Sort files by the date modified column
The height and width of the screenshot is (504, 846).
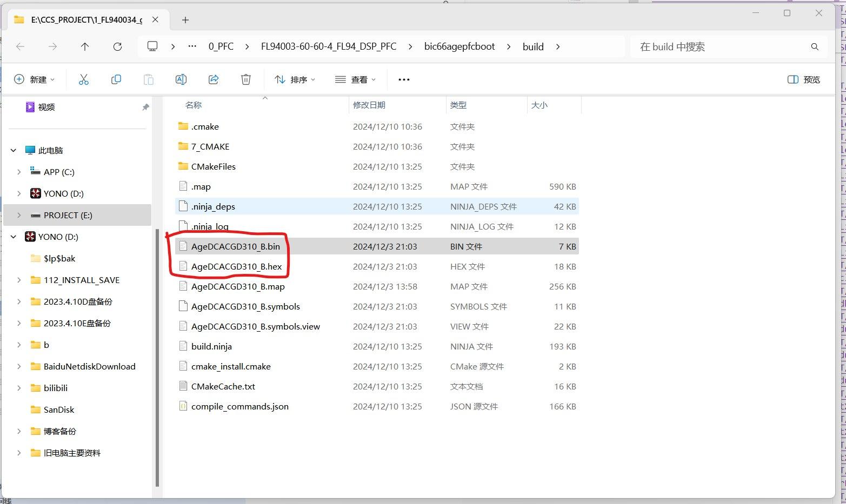(369, 105)
